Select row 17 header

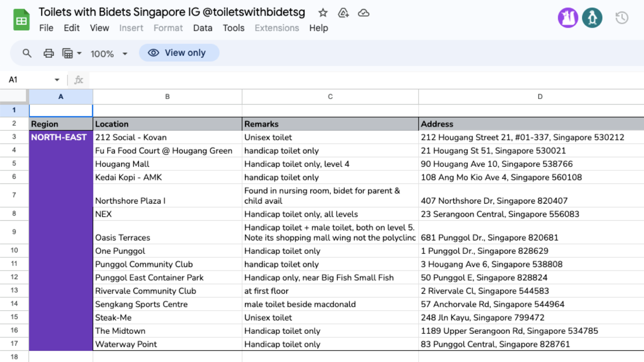click(x=14, y=344)
